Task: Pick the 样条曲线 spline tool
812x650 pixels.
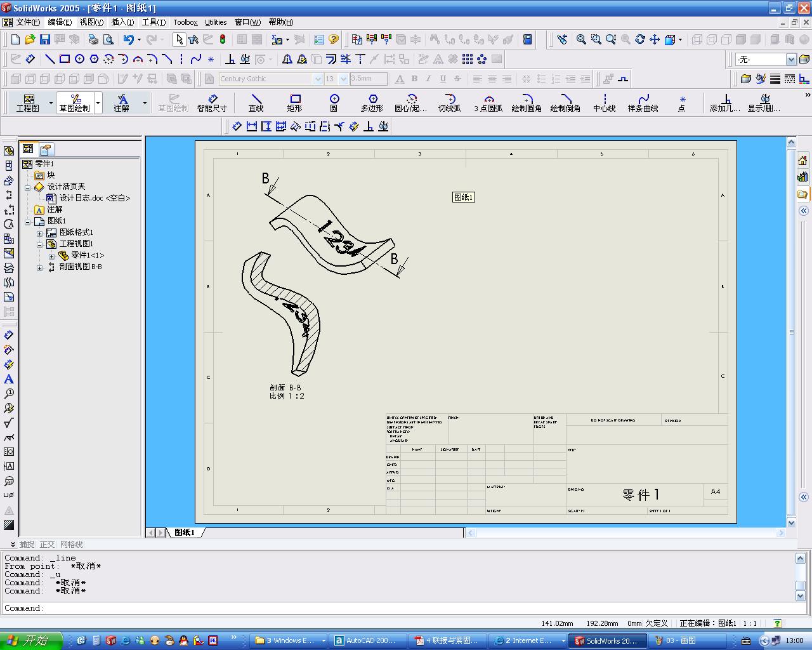Action: click(x=643, y=103)
